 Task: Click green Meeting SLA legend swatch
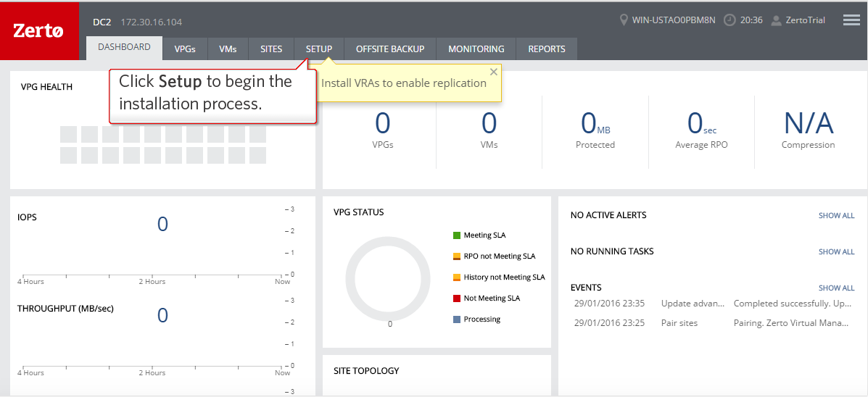point(457,235)
